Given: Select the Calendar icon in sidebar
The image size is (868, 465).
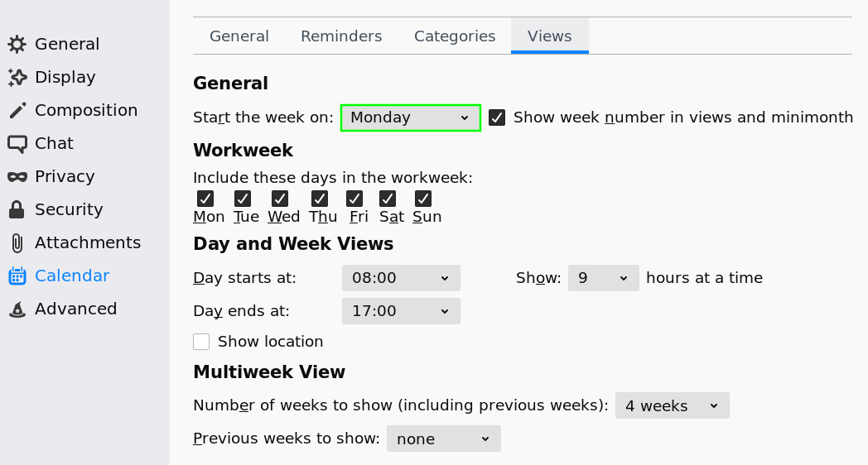Looking at the screenshot, I should [x=17, y=276].
